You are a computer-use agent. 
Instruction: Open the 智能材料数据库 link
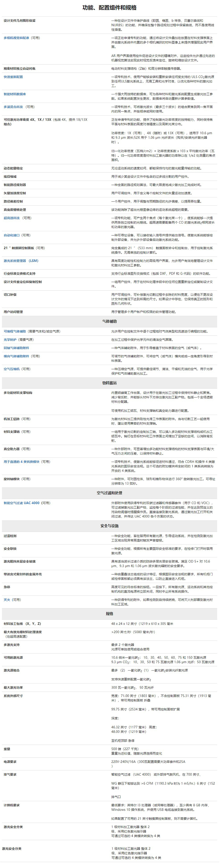14,94
